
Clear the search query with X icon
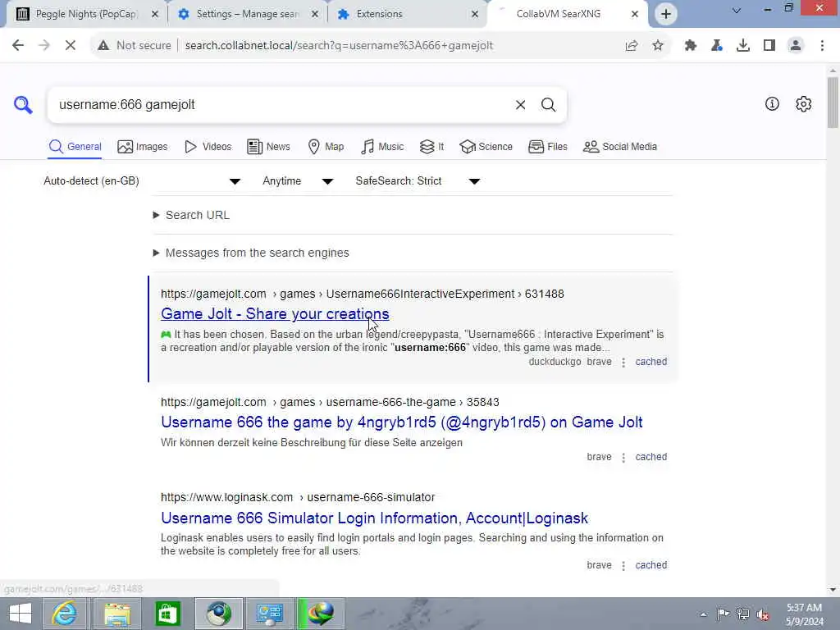(x=520, y=105)
